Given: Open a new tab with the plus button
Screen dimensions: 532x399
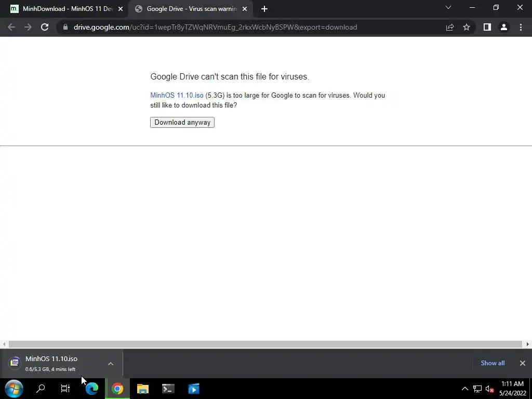Looking at the screenshot, I should (264, 9).
